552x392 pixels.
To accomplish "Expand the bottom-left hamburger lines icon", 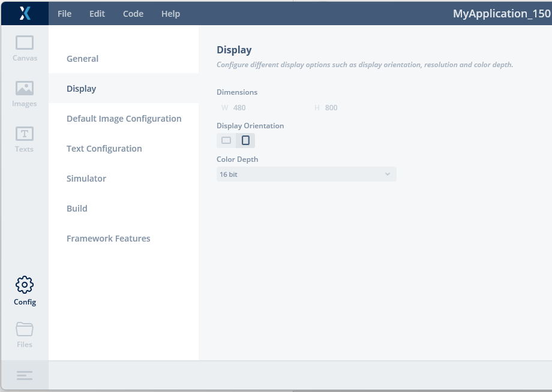I will tap(25, 375).
